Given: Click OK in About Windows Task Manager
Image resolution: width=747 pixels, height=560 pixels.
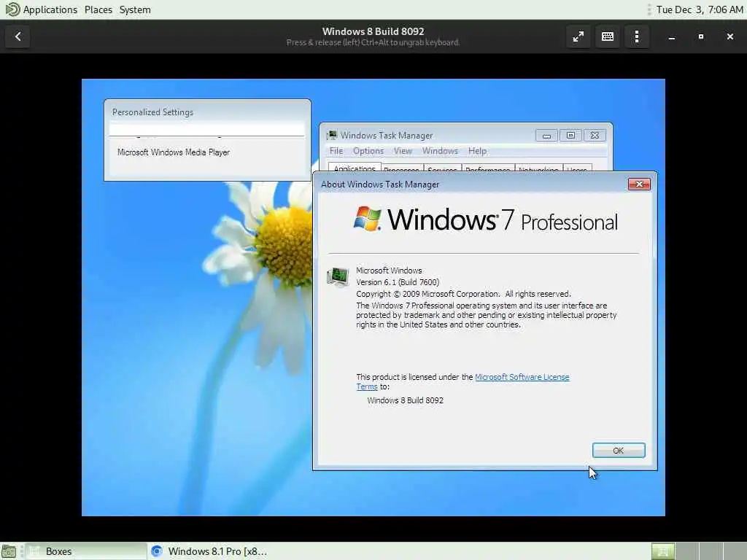Looking at the screenshot, I should (x=619, y=451).
